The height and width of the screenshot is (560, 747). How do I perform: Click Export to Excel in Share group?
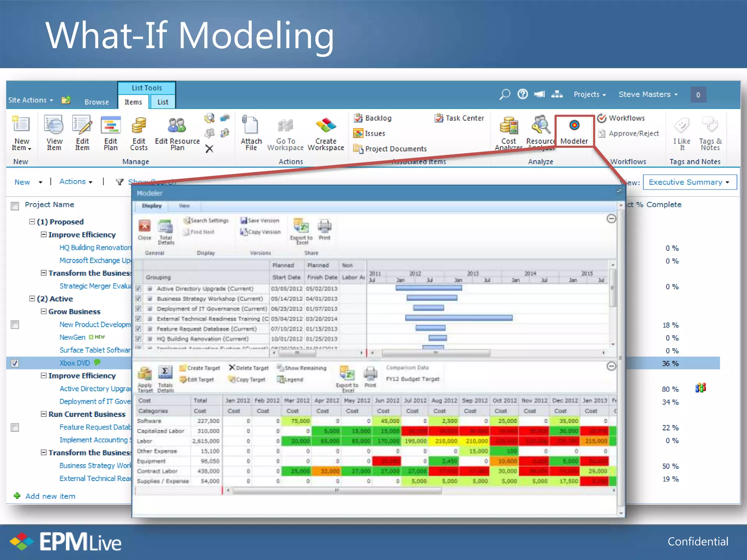(x=301, y=226)
